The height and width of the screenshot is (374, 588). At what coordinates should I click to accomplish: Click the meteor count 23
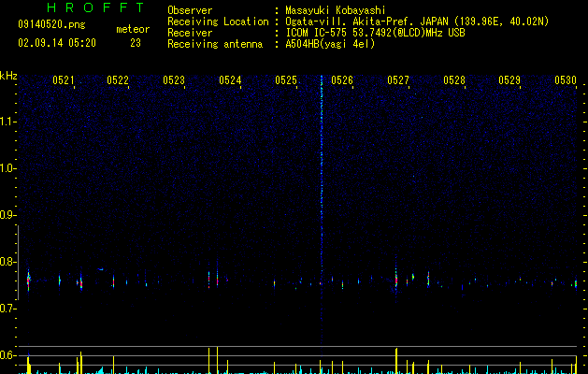(136, 43)
